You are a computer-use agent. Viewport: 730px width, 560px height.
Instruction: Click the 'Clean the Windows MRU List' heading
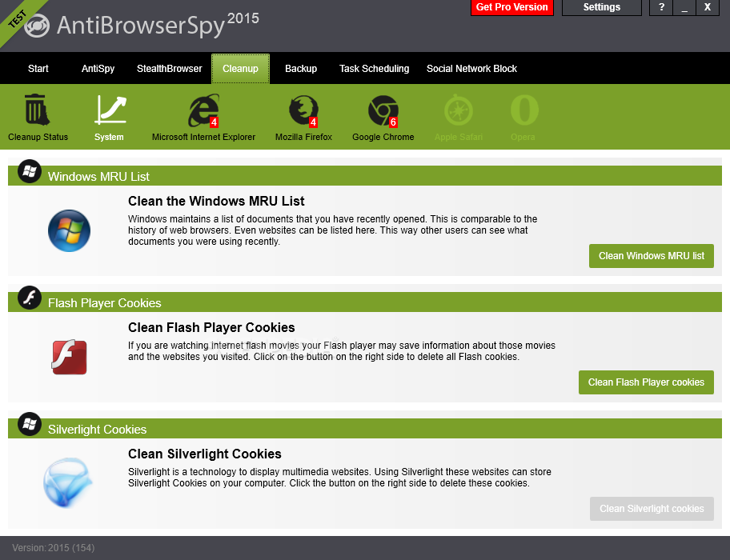click(216, 201)
